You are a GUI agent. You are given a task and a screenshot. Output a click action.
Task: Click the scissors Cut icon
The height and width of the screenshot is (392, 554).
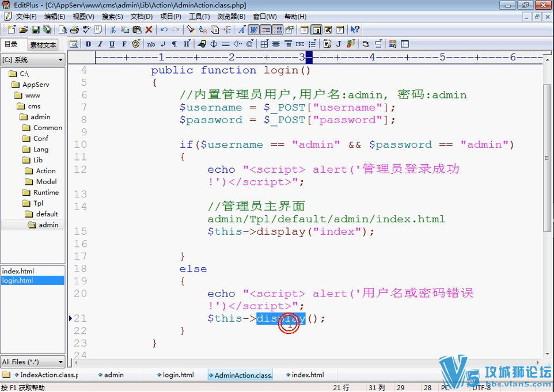click(x=113, y=30)
